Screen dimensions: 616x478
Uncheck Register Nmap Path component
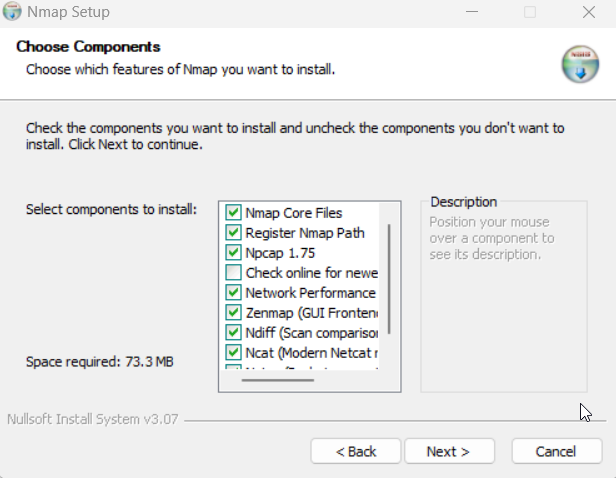(233, 233)
